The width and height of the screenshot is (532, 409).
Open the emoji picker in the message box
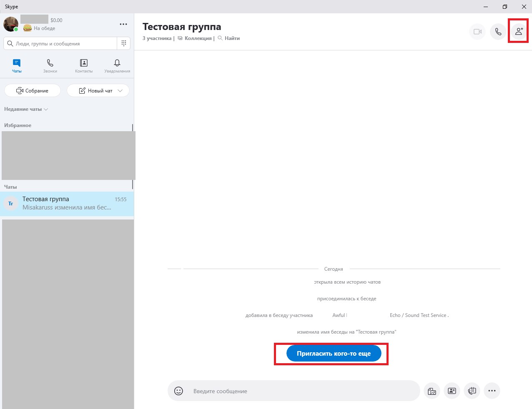[x=178, y=391]
